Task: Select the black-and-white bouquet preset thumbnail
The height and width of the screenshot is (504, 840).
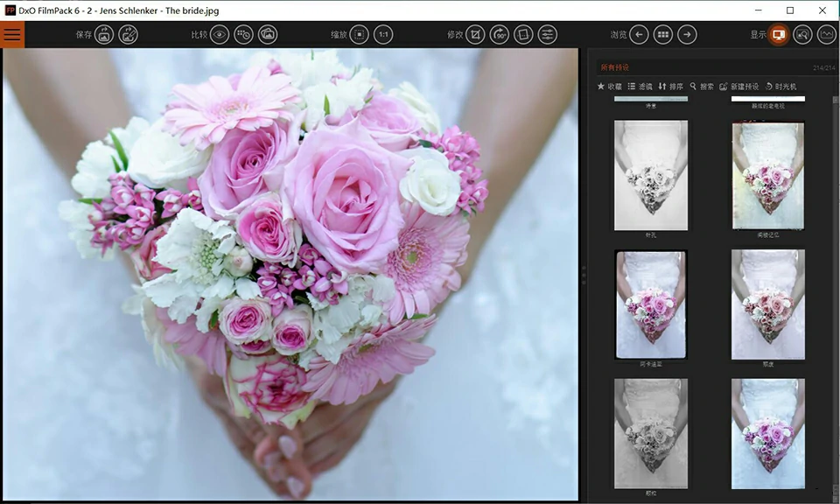Action: point(650,175)
